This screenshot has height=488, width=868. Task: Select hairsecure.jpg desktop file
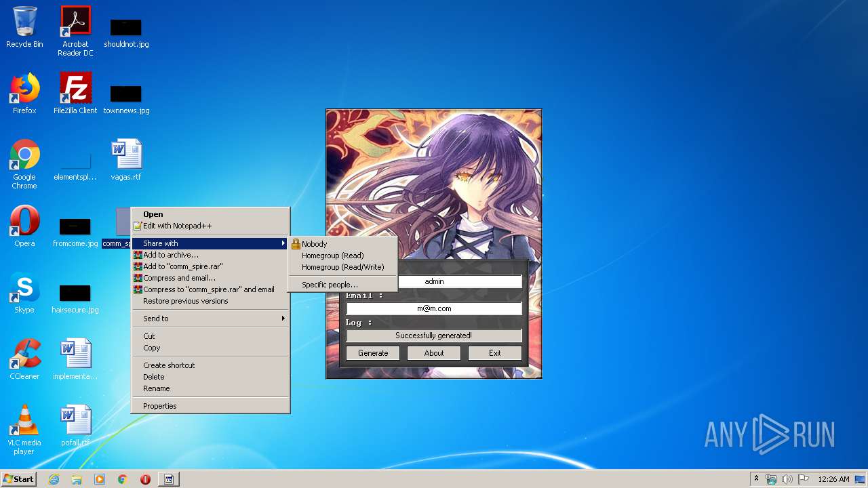pyautogui.click(x=75, y=298)
